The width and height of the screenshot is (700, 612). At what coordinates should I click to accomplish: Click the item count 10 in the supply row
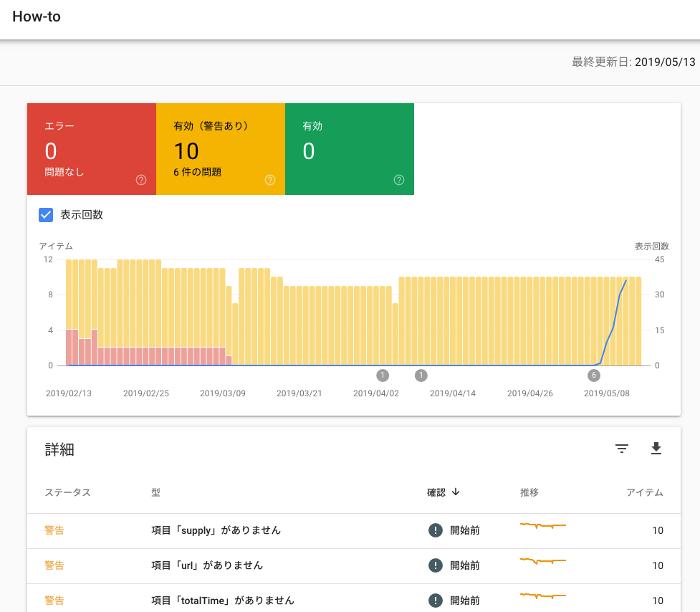(658, 530)
